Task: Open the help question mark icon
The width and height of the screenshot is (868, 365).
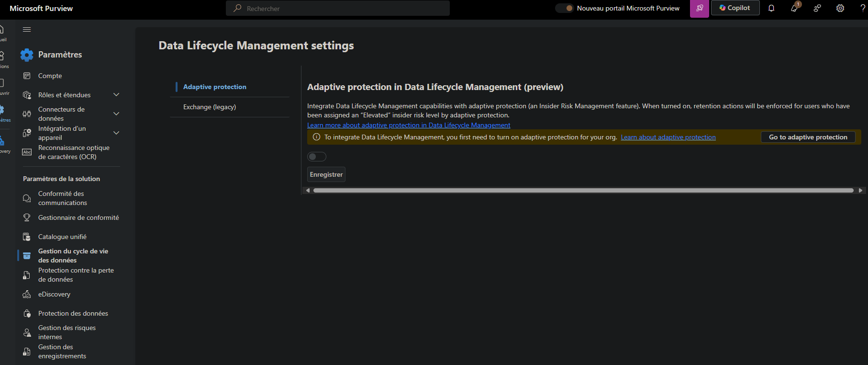Action: coord(863,8)
